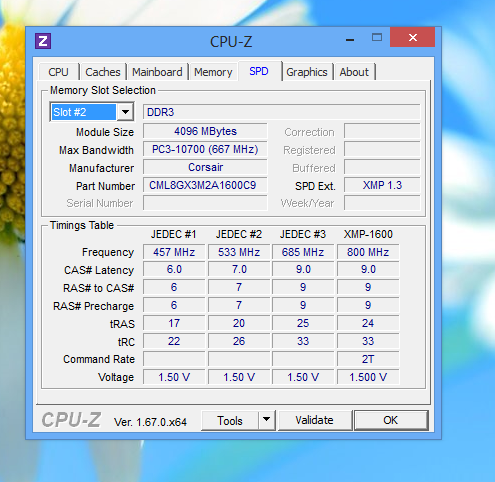Select the Memory tab
This screenshot has height=482, width=495.
click(213, 72)
